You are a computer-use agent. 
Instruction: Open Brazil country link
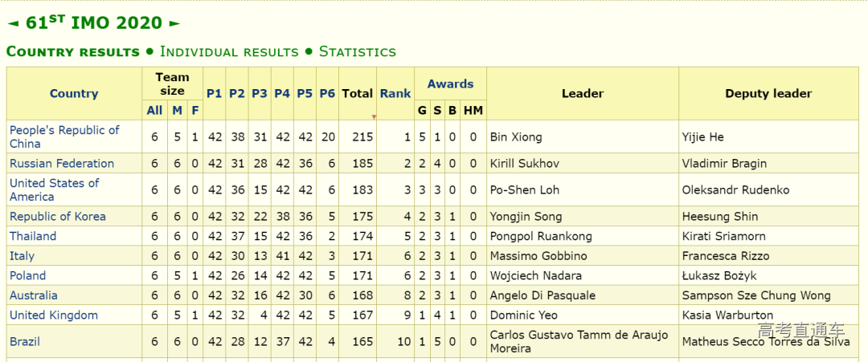pos(25,341)
